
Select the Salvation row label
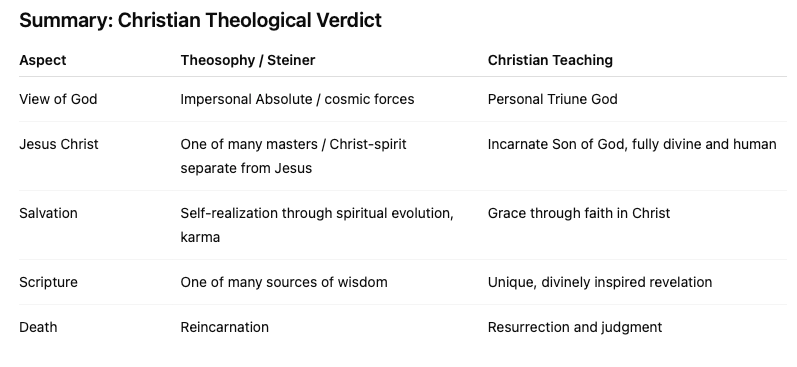pyautogui.click(x=48, y=213)
